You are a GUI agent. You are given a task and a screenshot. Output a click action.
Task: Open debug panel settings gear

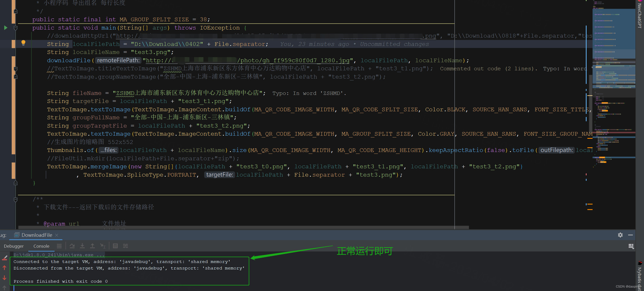[620, 235]
